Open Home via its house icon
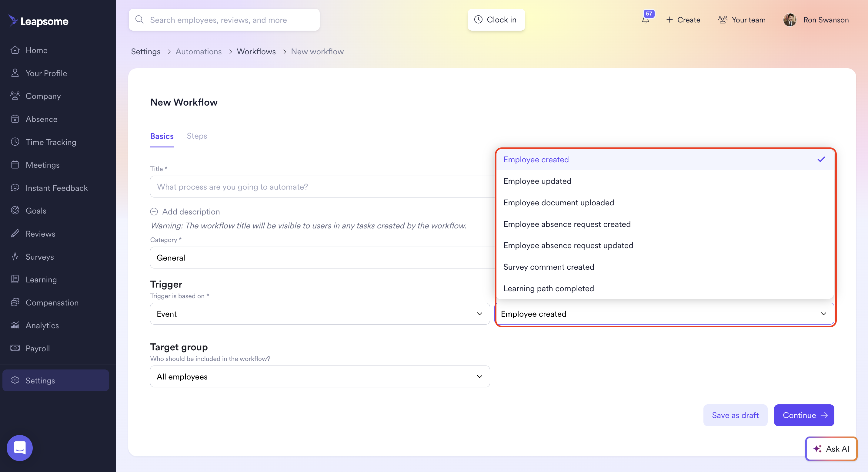 pos(15,50)
